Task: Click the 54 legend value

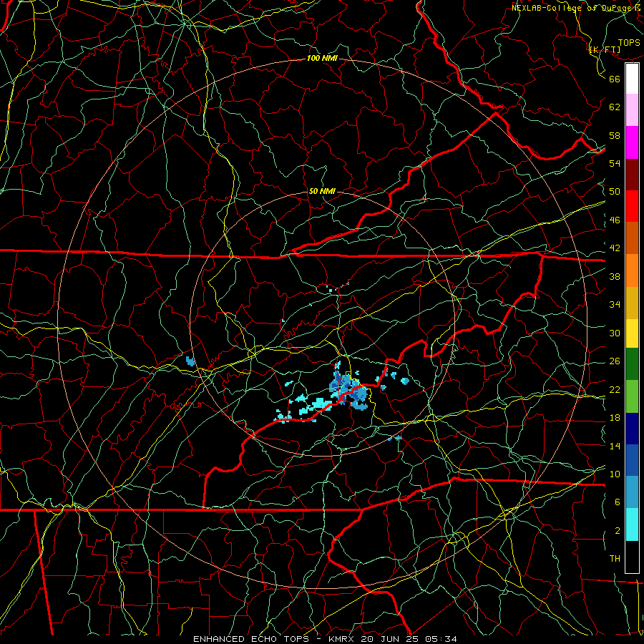Action: point(615,163)
